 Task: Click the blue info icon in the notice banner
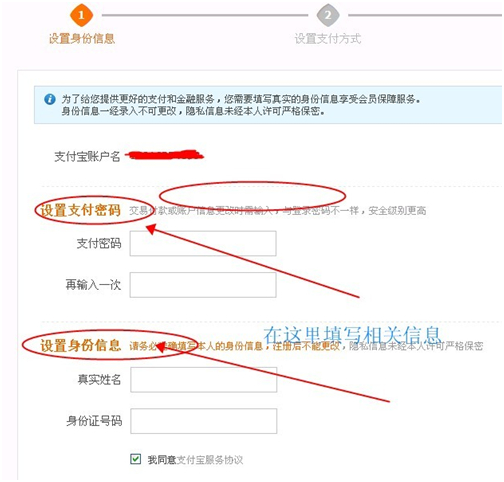click(x=50, y=99)
